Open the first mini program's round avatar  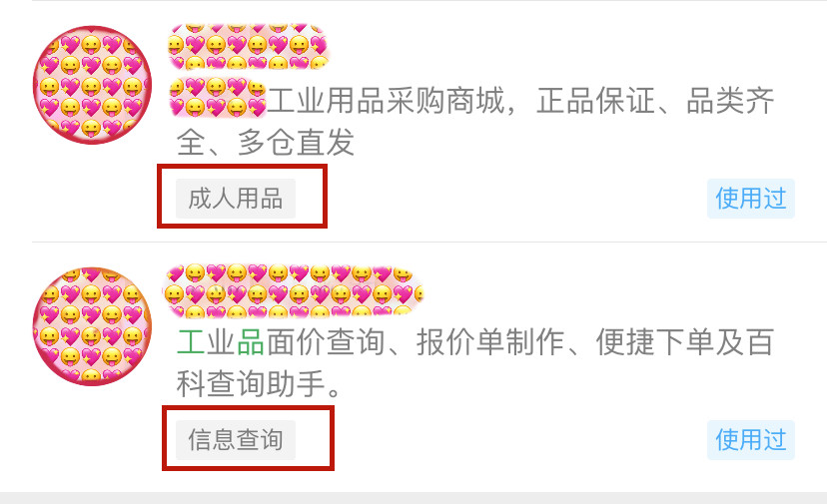tap(92, 85)
